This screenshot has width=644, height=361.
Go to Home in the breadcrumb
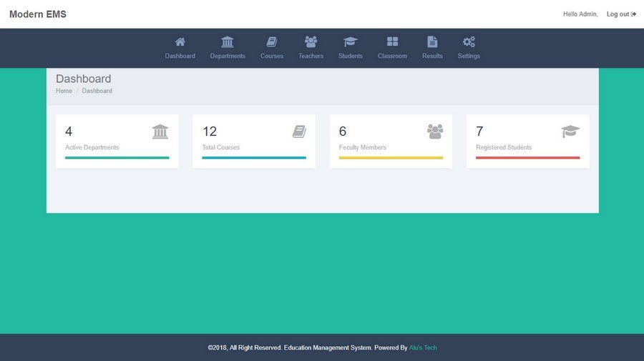pyautogui.click(x=64, y=91)
